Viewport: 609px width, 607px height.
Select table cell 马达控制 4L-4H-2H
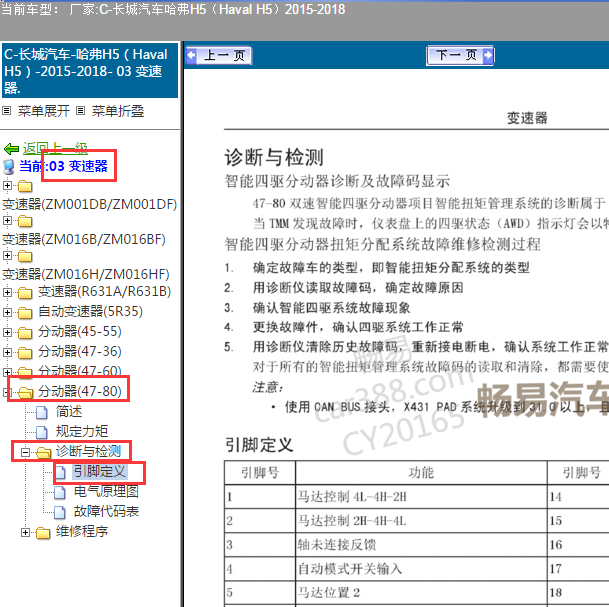click(x=421, y=497)
